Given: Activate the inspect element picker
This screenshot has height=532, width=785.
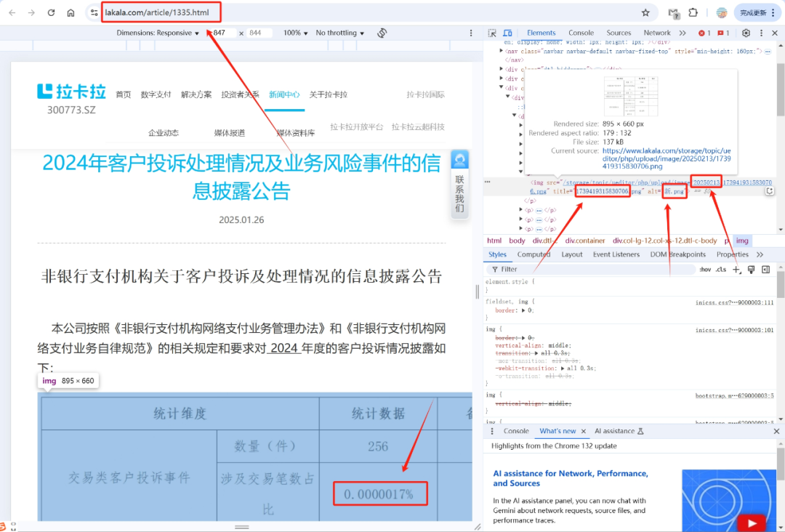Looking at the screenshot, I should 492,33.
